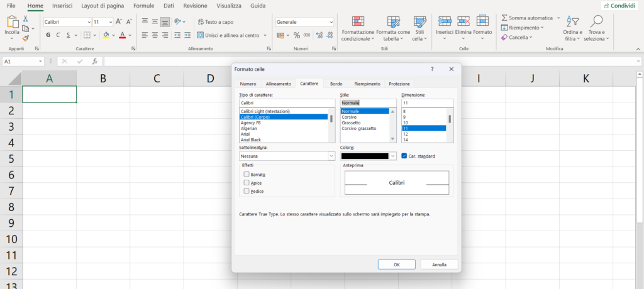This screenshot has height=289, width=644.
Task: Switch to the Inserisci ribbon tab
Action: tap(62, 6)
